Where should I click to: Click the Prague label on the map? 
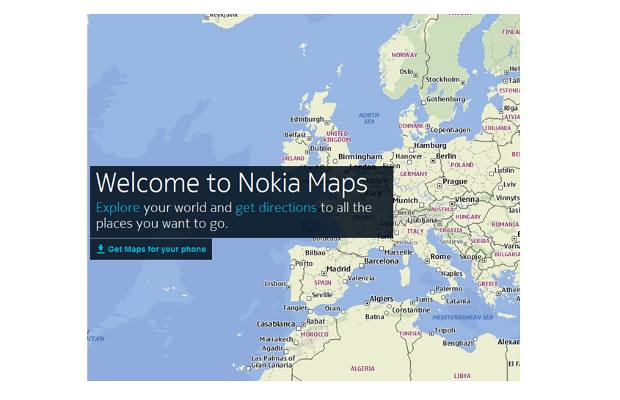click(455, 181)
